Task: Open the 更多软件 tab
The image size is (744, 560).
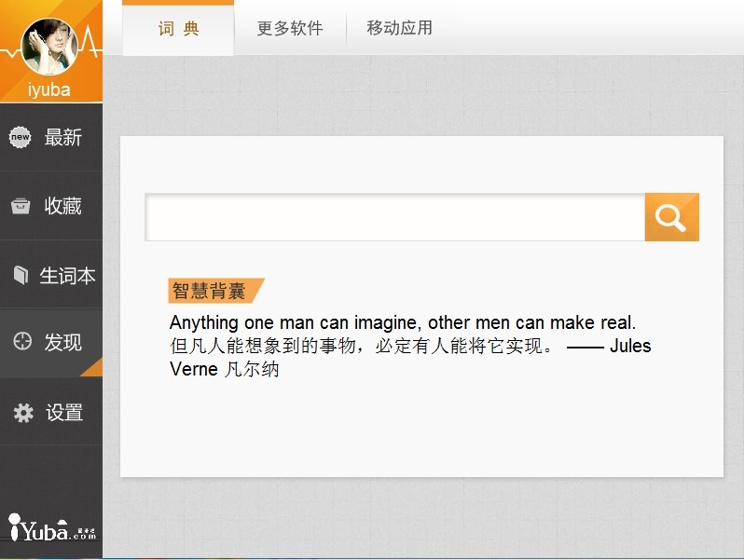Action: 290,28
